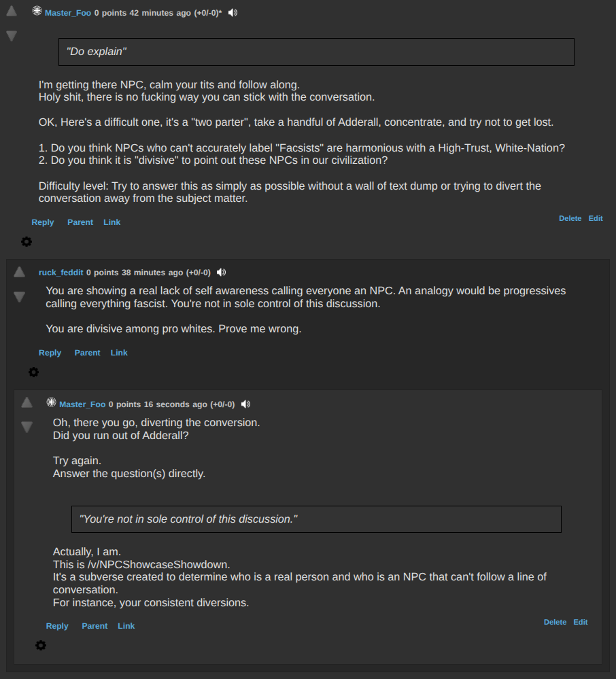Upvote Master_Foo's 16 seconds ago comment
616x679 pixels.
tap(27, 402)
